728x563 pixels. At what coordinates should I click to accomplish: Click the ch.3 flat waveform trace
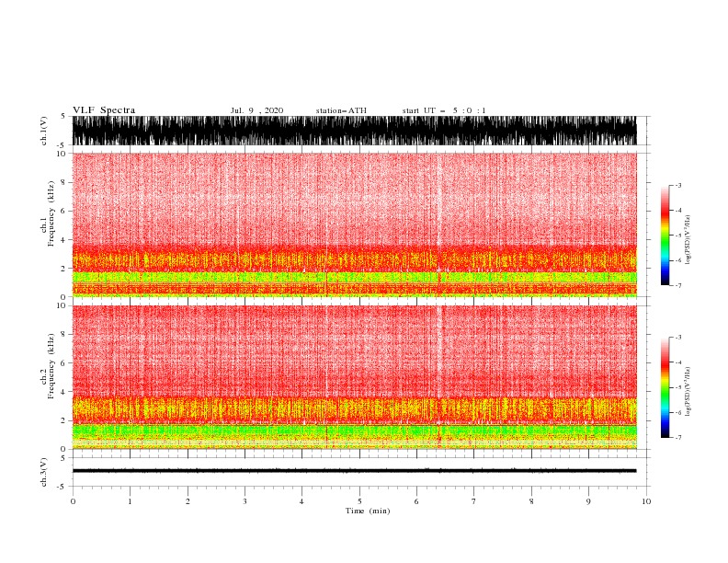click(x=354, y=471)
